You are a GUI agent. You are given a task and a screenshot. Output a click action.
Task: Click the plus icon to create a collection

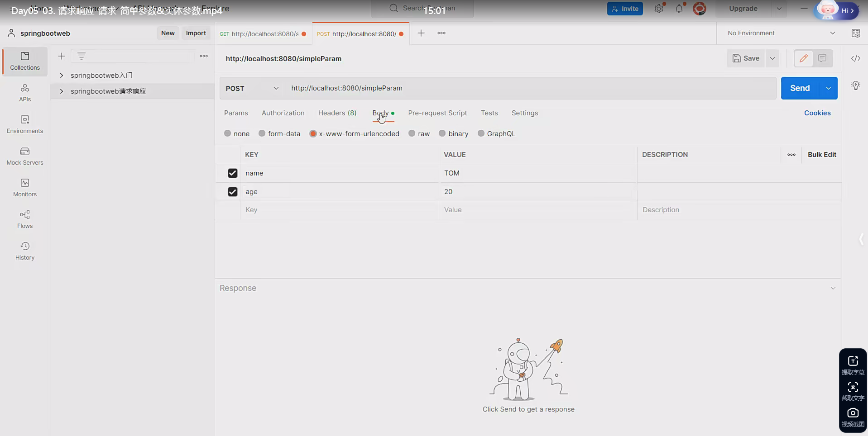(x=62, y=56)
